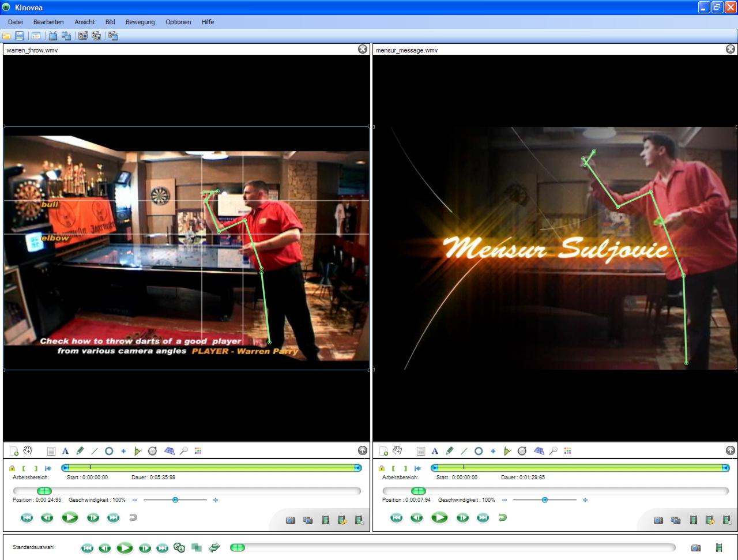Toggle loop playback mode in right player
Screen dimensions: 738x560
coord(503,518)
